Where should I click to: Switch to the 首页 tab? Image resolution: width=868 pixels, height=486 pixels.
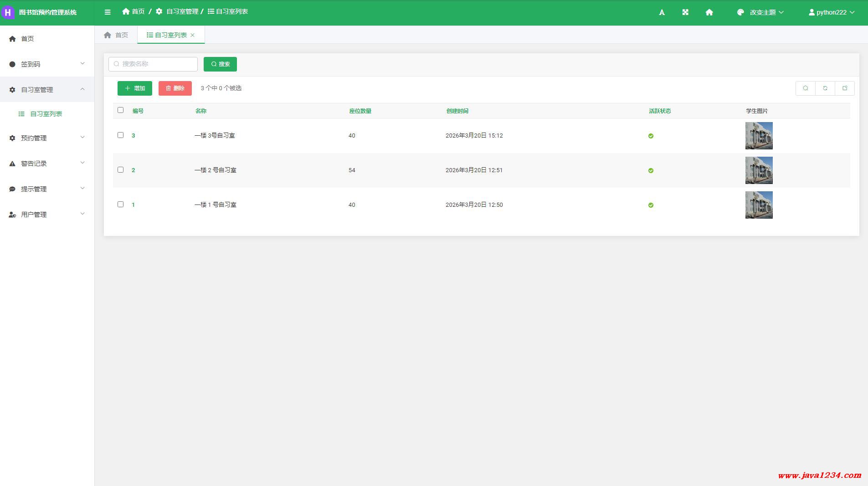pyautogui.click(x=116, y=35)
